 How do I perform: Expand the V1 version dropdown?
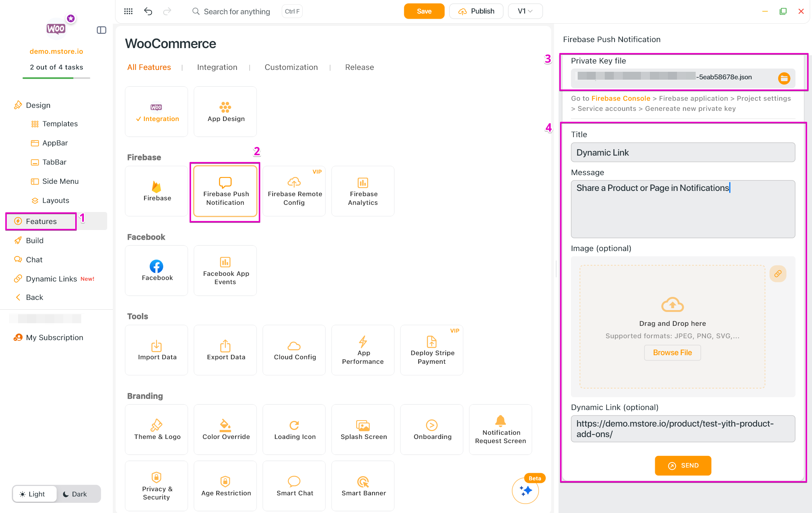pos(525,11)
